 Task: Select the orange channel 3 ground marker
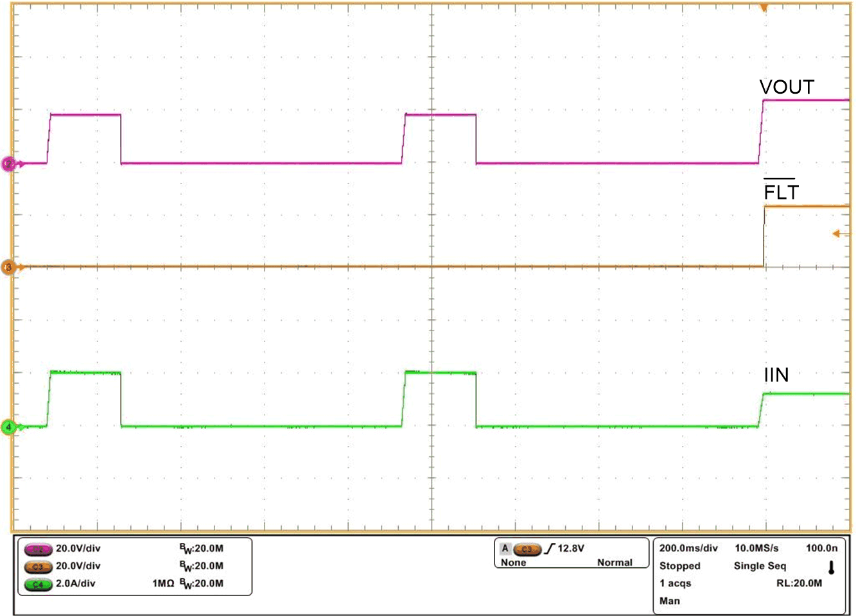[10, 266]
